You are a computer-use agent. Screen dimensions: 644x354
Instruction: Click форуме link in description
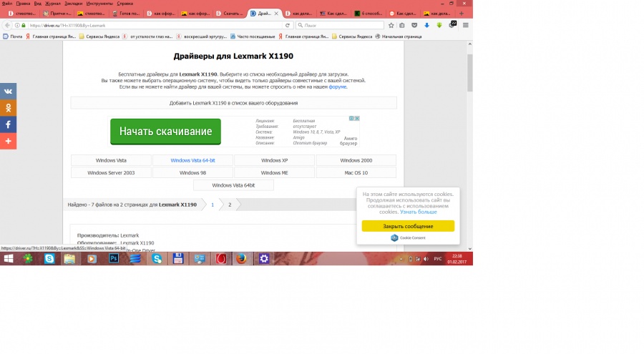tap(338, 87)
